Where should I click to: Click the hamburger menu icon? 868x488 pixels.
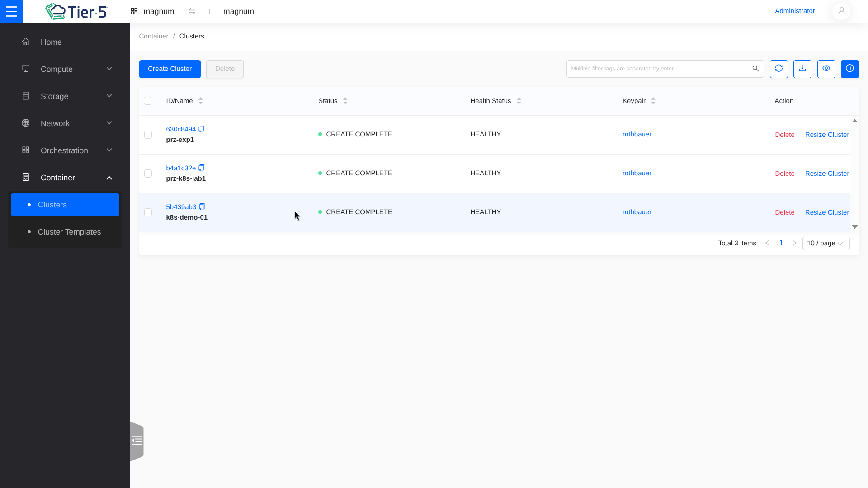pos(11,11)
